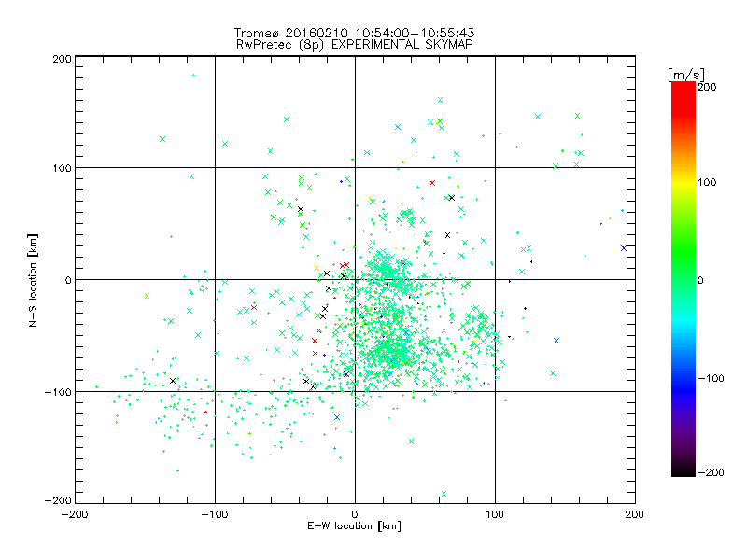Click the x-axis tick label "-200"
747x560 pixels.
pos(75,514)
